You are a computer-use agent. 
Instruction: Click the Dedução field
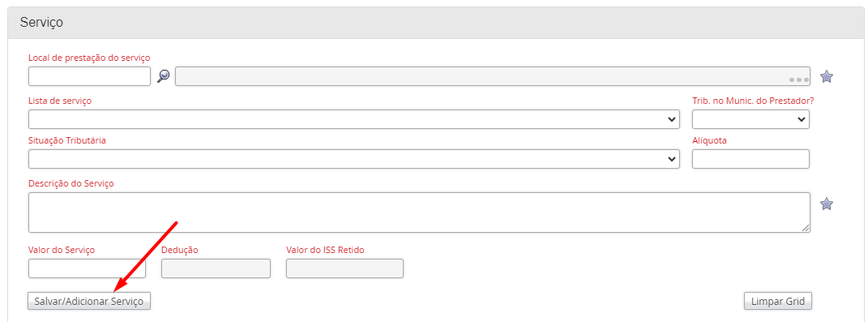click(x=216, y=268)
